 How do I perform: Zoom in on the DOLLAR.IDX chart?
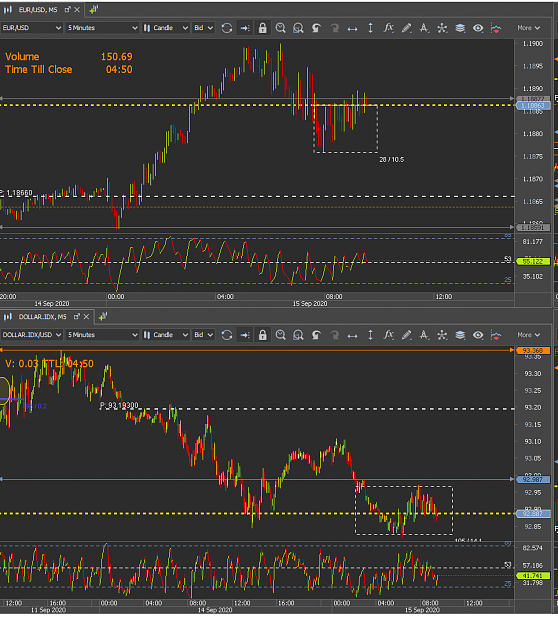[x=281, y=335]
